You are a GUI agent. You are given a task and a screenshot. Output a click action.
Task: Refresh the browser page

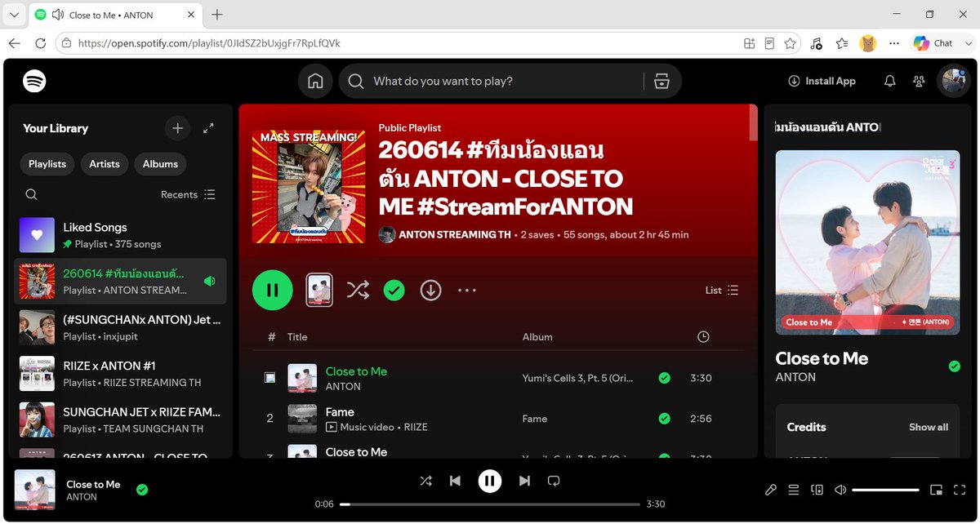(x=40, y=43)
